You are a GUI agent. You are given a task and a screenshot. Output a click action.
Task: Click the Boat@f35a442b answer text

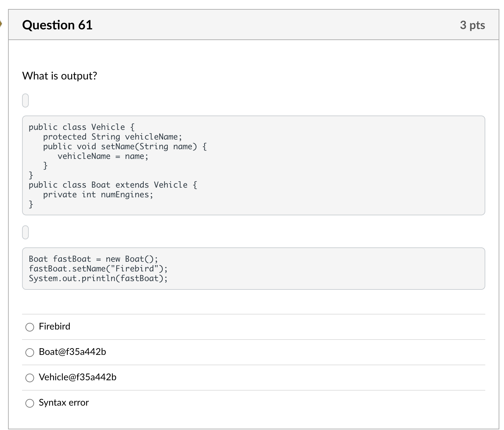point(73,352)
